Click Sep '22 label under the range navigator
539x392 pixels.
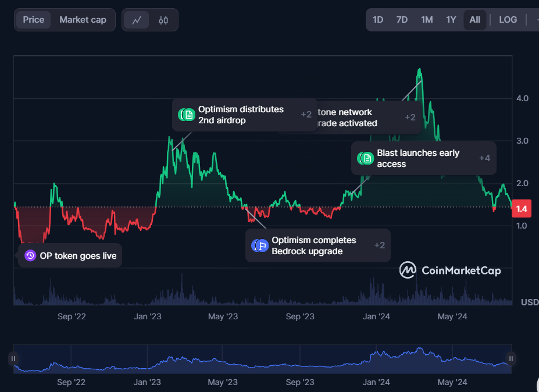click(71, 382)
